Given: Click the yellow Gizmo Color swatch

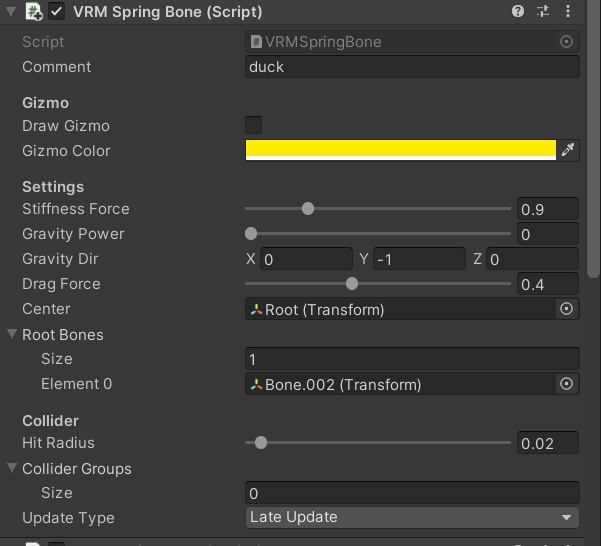Looking at the screenshot, I should click(400, 149).
